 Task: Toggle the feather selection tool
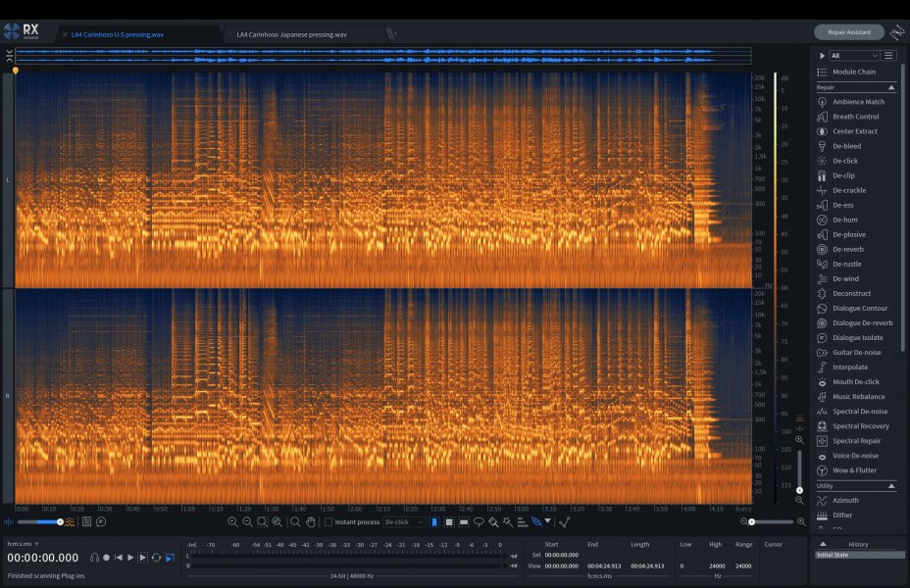536,522
